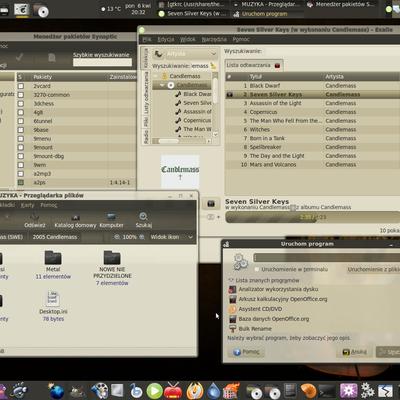Open the Widok ikon view dropdown
400x400 pixels.
171,237
